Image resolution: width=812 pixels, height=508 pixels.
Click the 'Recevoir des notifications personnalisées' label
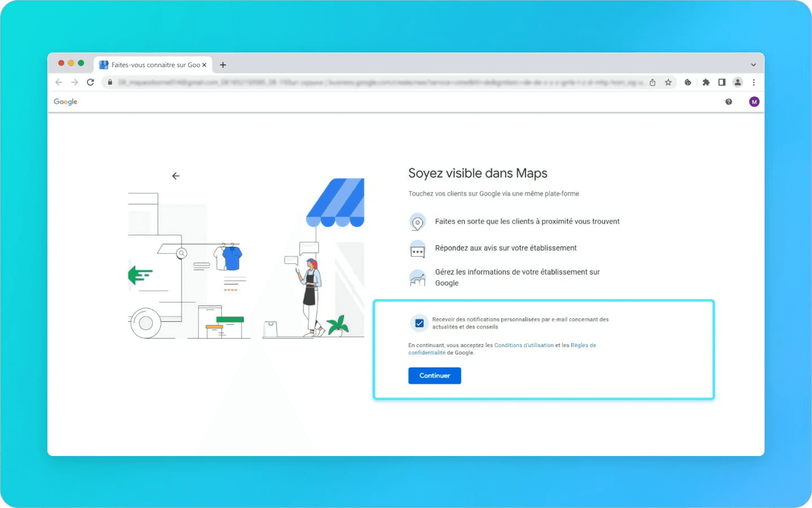[x=520, y=323]
